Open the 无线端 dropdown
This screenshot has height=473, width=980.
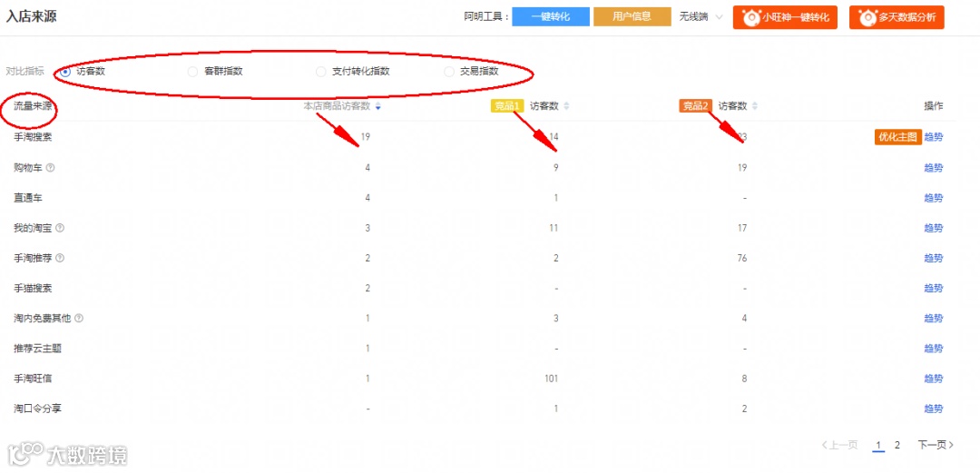tap(701, 17)
